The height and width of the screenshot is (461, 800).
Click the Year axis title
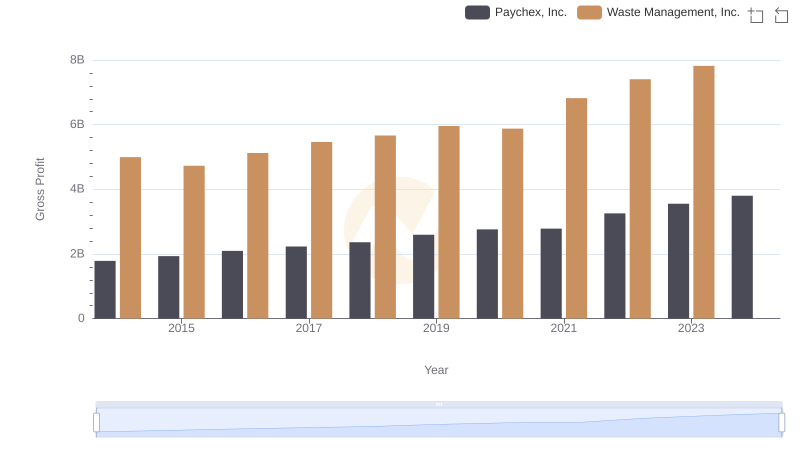pyautogui.click(x=436, y=370)
